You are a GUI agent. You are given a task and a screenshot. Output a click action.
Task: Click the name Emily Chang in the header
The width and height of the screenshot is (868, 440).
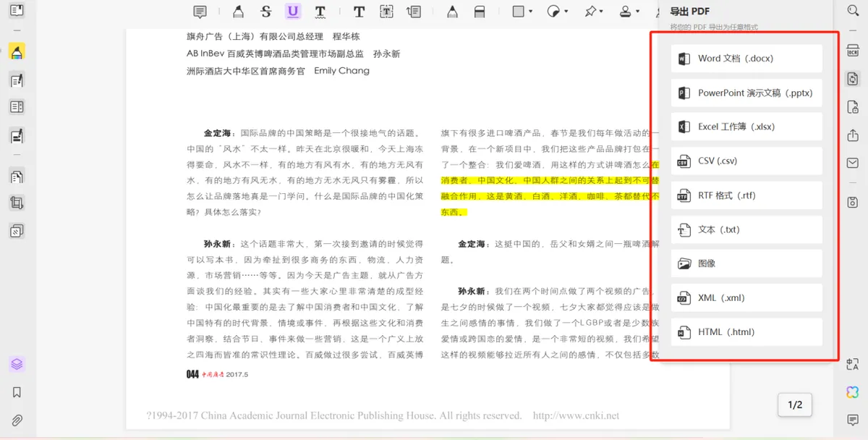tap(341, 71)
